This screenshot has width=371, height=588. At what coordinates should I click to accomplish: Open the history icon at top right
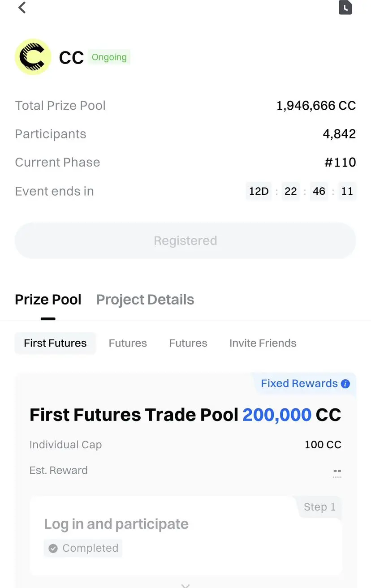click(345, 8)
